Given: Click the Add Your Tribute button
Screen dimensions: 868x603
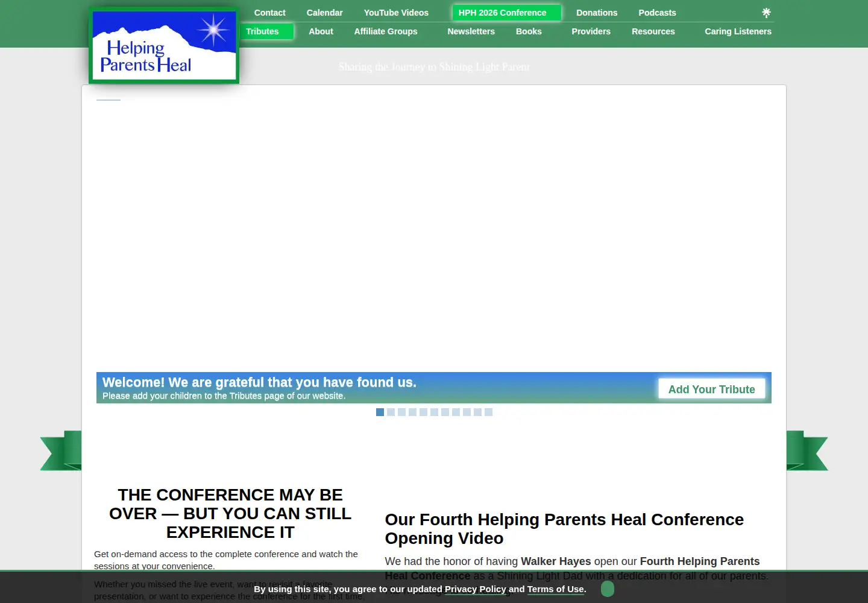Looking at the screenshot, I should pos(711,389).
